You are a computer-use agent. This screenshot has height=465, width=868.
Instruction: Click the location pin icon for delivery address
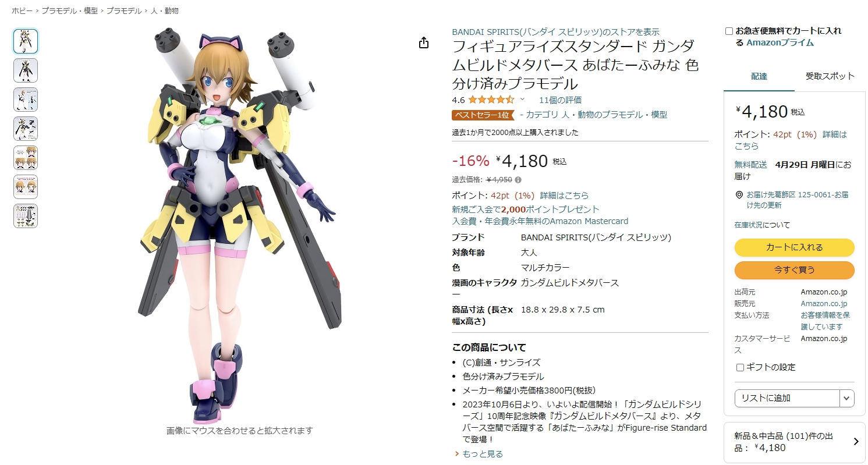(739, 195)
